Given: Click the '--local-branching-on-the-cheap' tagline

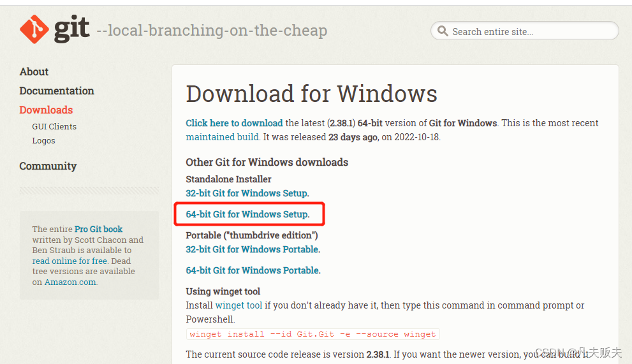Looking at the screenshot, I should (x=212, y=30).
